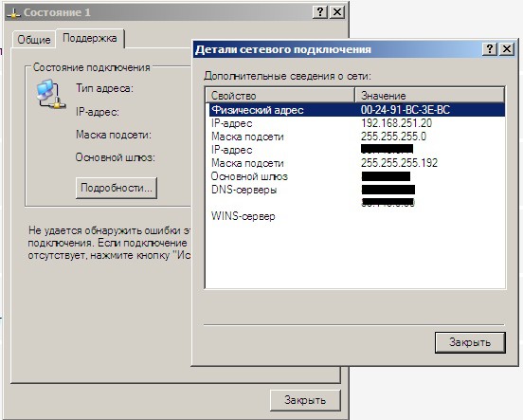Sort by the Значение column header
Image resolution: width=523 pixels, height=420 pixels.
coord(429,96)
